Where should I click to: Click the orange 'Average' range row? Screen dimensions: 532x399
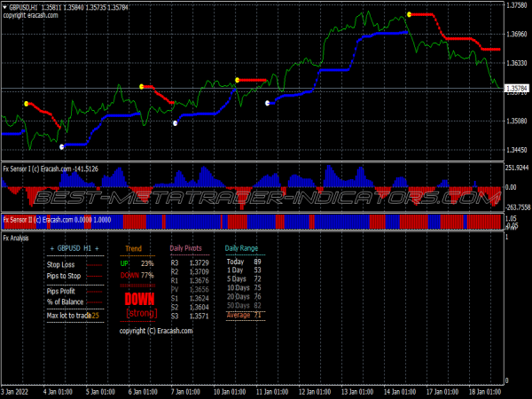pos(244,315)
